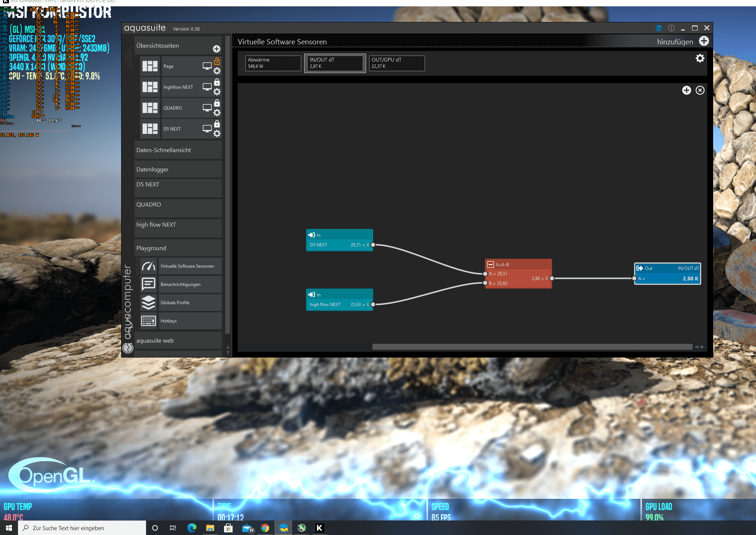Open gear settings for Page overview
This screenshot has width=756, height=535.
(x=217, y=71)
